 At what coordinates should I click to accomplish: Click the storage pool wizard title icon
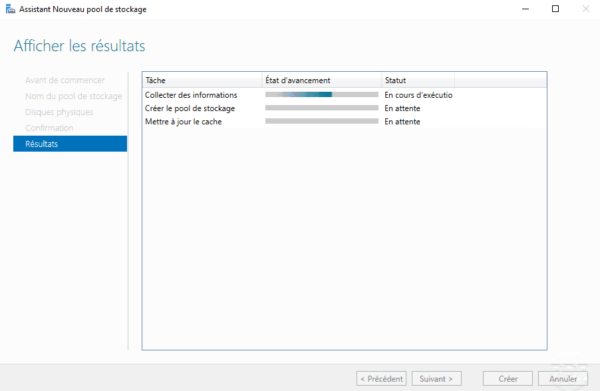(x=10, y=9)
